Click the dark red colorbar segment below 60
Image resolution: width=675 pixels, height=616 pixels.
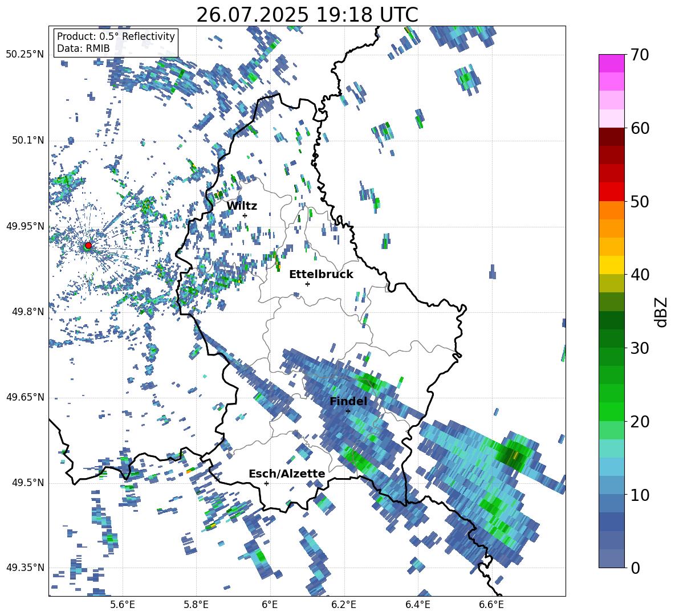coord(611,136)
